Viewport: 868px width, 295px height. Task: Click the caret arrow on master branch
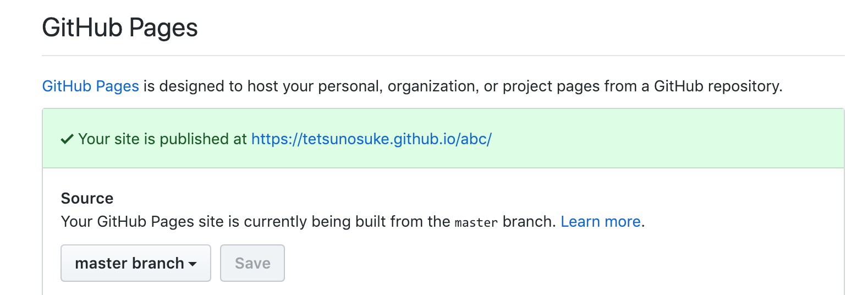(193, 264)
